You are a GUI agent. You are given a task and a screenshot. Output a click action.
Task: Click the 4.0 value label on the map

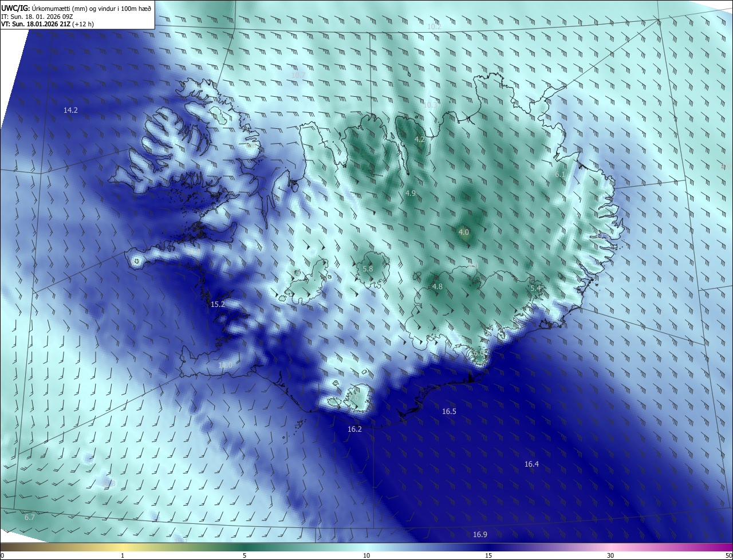point(464,232)
